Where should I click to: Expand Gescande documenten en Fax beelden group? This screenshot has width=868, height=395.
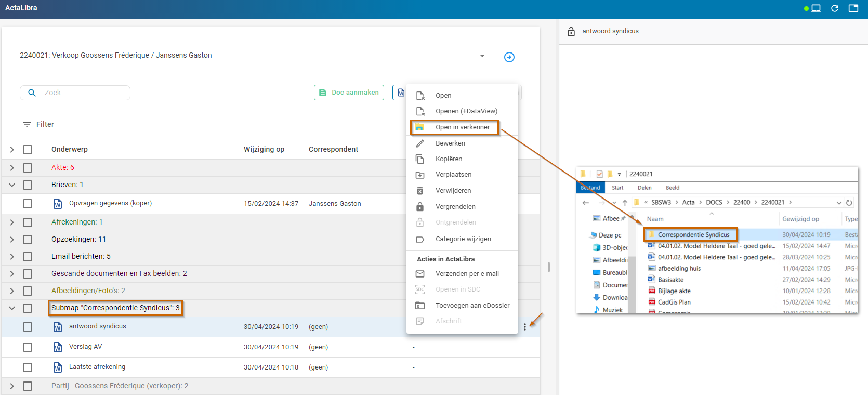[x=12, y=274]
